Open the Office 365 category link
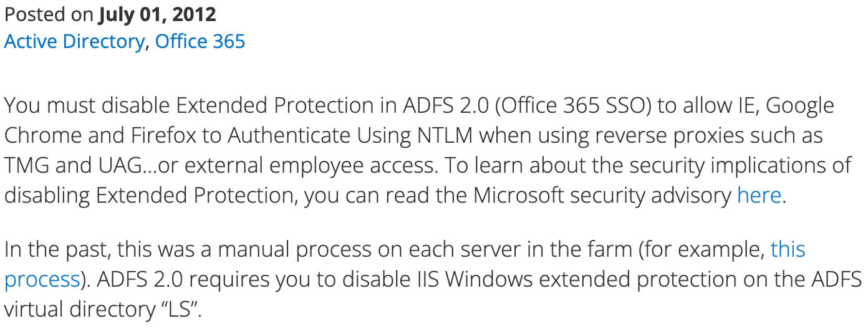 tap(200, 42)
